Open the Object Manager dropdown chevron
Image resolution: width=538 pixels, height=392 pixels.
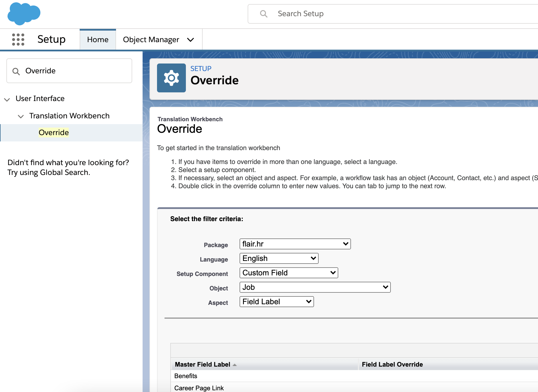[190, 40]
